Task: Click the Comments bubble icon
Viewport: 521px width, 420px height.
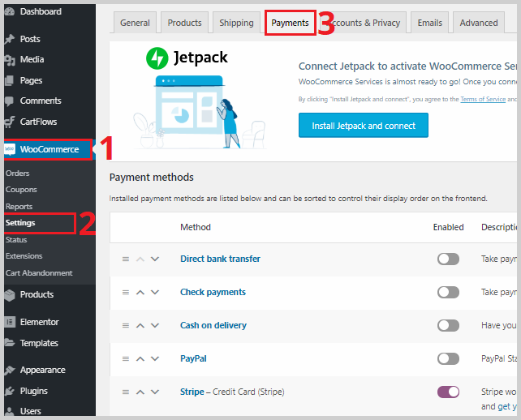Action: 10,101
